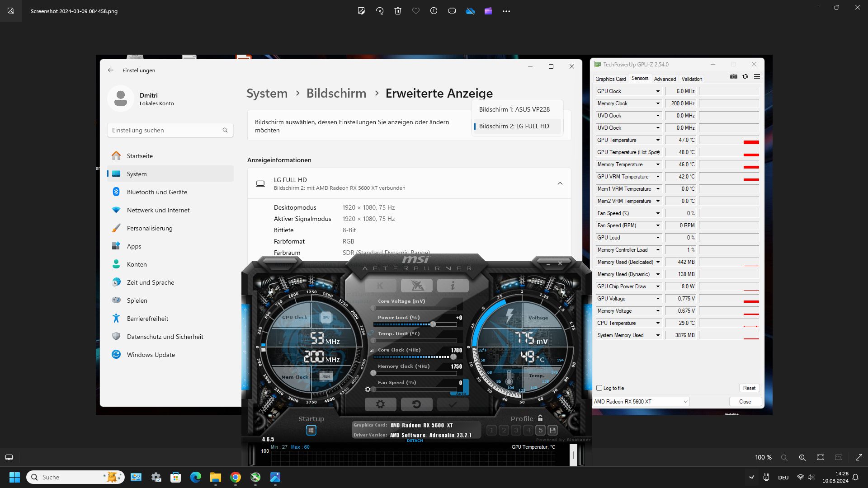Image resolution: width=868 pixels, height=488 pixels.
Task: Expand the GPU Temperature sensor dropdown arrow
Action: point(658,140)
